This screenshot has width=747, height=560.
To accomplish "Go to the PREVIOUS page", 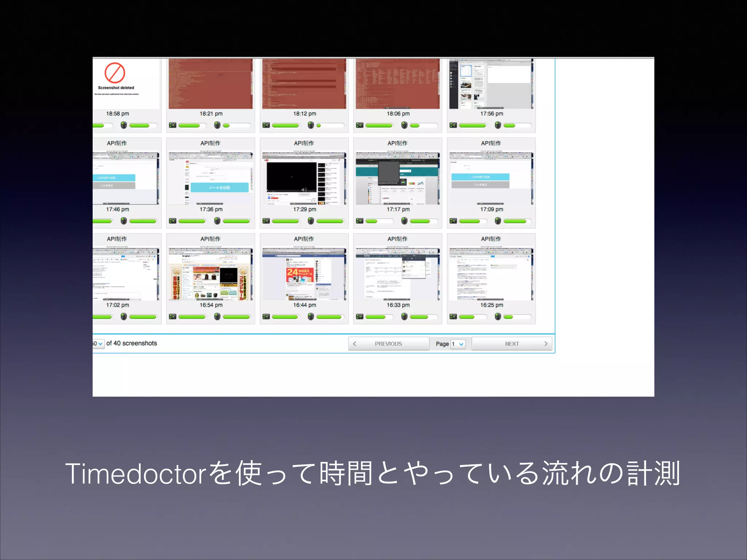I will (x=389, y=344).
